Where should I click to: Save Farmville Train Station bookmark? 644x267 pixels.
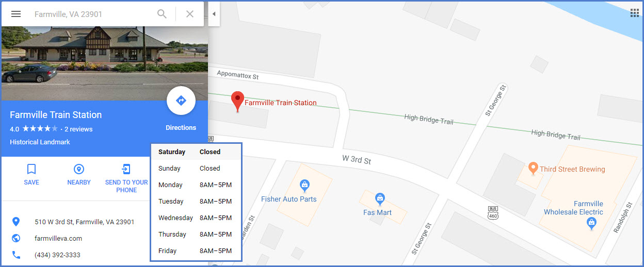click(31, 174)
